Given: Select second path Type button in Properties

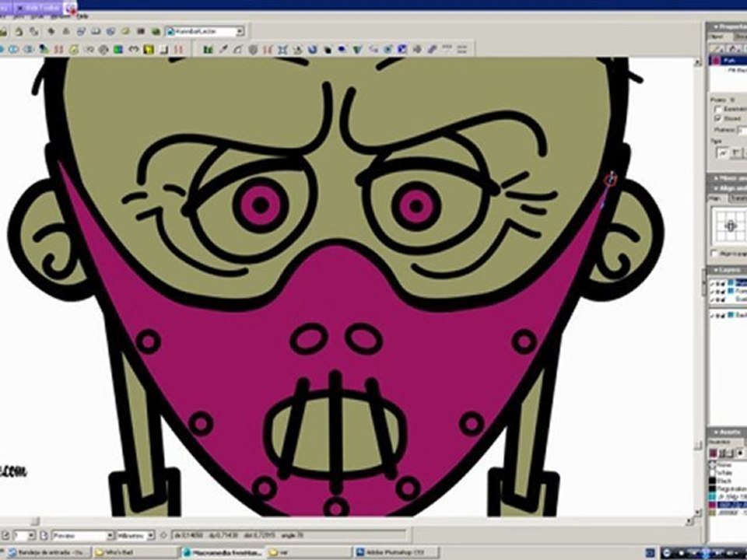Looking at the screenshot, I should (735, 153).
